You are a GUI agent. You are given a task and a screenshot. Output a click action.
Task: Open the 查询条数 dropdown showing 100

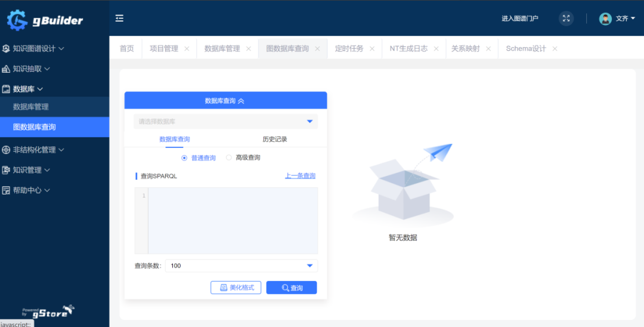click(x=241, y=266)
